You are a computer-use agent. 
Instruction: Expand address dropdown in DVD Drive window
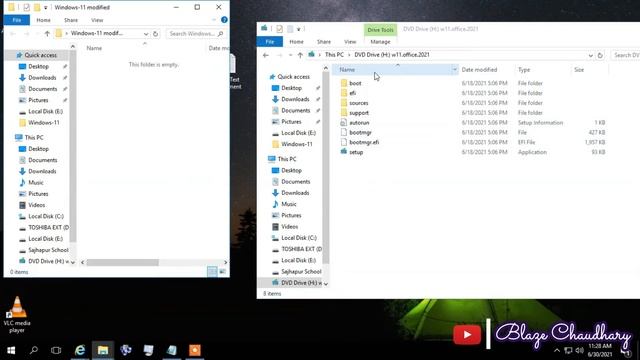[590, 55]
